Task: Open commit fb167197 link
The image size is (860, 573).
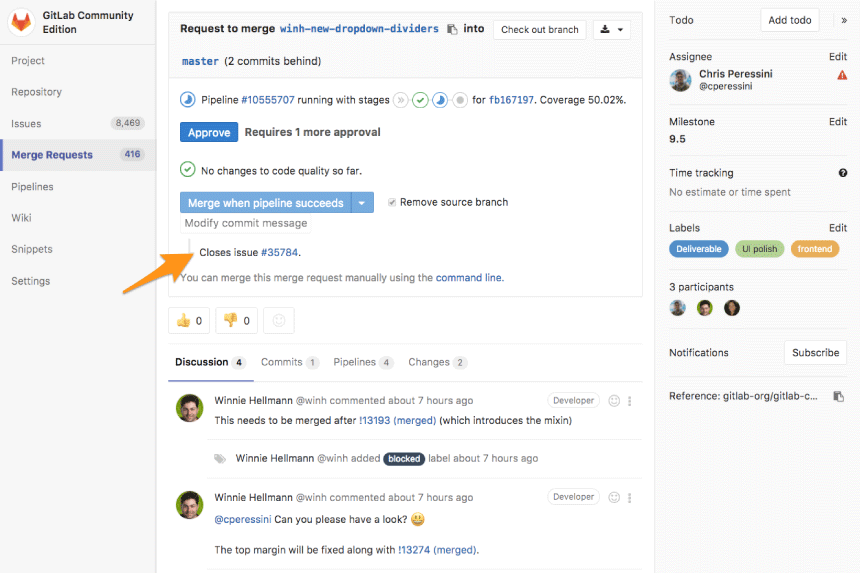Action: click(511, 100)
